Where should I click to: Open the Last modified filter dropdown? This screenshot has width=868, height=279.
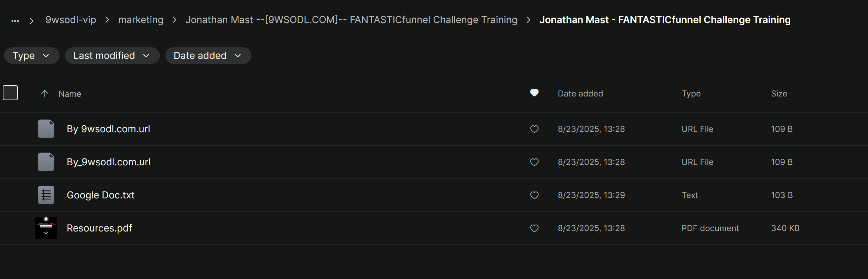click(x=112, y=55)
